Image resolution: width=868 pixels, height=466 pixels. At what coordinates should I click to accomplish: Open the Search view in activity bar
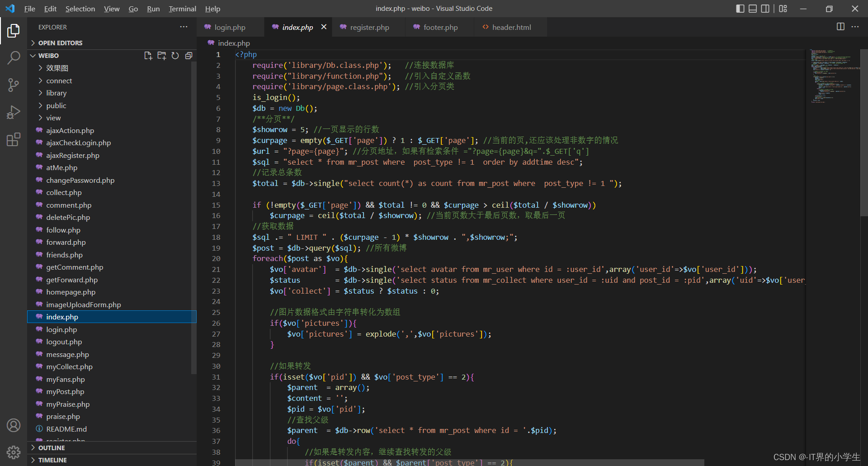(14, 58)
